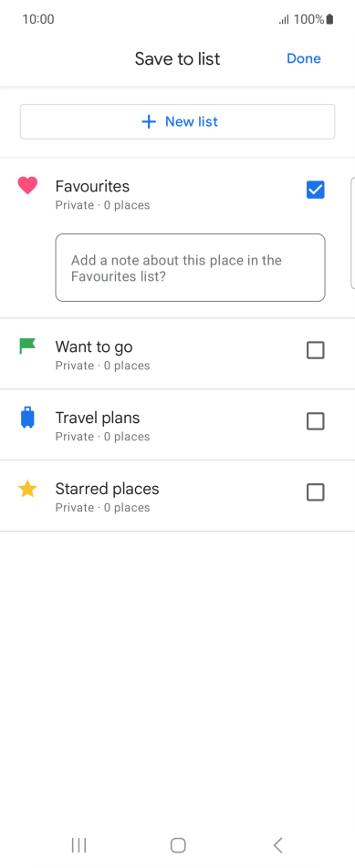Uncheck the Favourites checkbox
This screenshot has width=355, height=868.
pos(315,190)
